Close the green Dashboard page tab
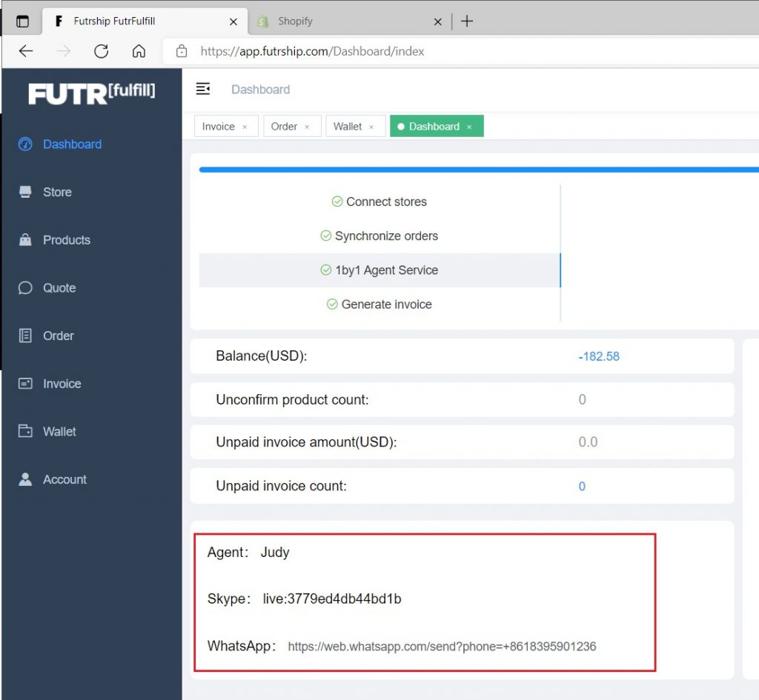 [469, 127]
